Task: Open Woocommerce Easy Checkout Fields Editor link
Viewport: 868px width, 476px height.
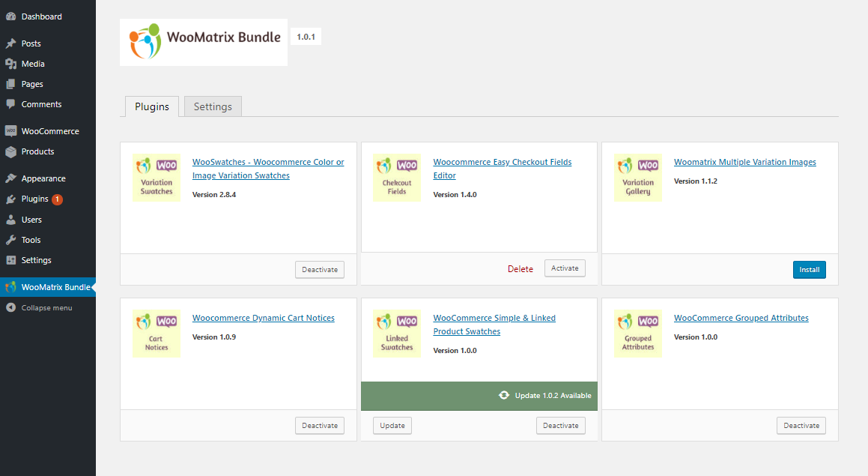Action: click(x=502, y=169)
